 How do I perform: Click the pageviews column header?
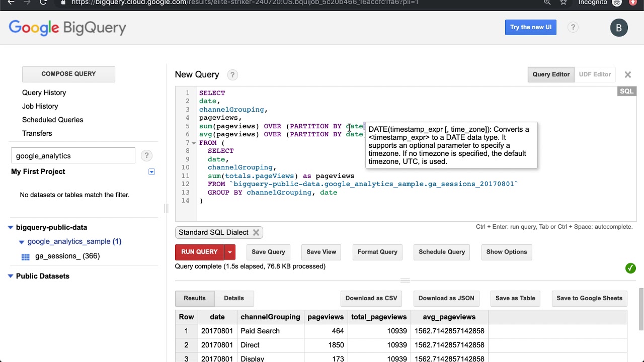tap(326, 317)
